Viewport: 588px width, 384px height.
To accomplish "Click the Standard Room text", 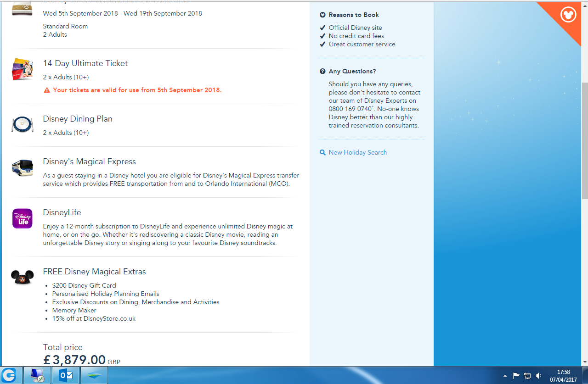I will [x=65, y=26].
